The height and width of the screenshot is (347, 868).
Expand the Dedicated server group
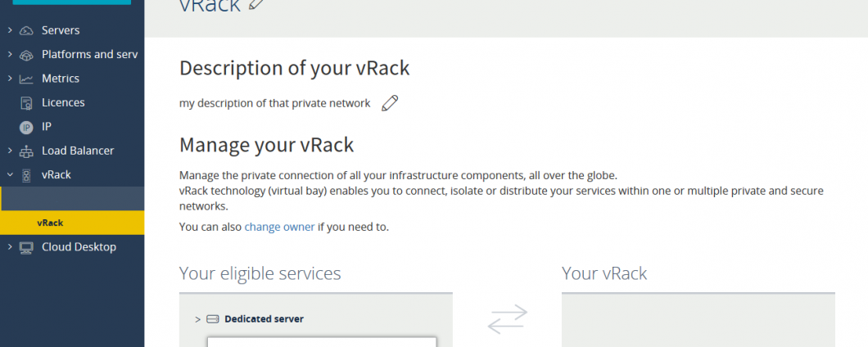coord(198,319)
